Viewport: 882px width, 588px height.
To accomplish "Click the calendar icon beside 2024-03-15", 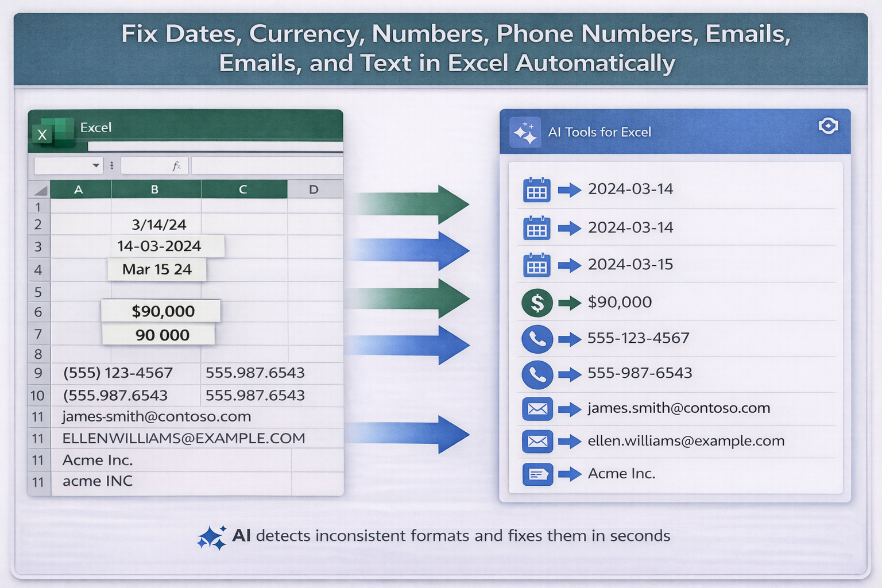I will point(536,265).
